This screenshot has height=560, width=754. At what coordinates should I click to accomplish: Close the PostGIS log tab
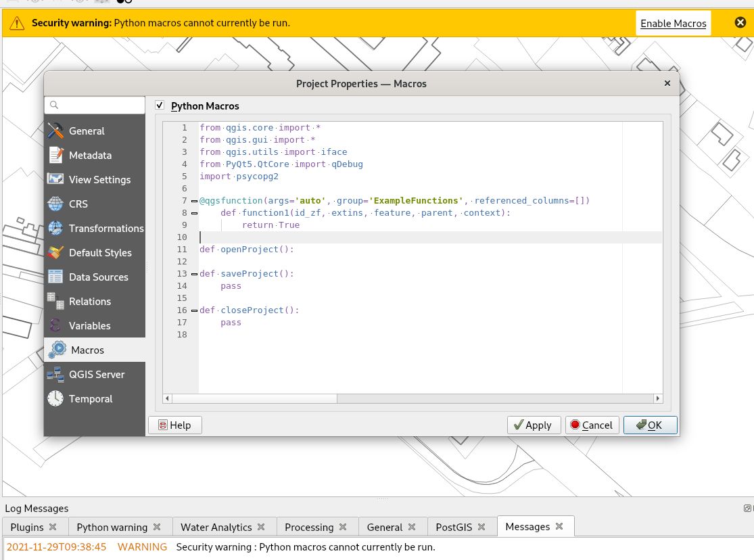click(x=481, y=527)
